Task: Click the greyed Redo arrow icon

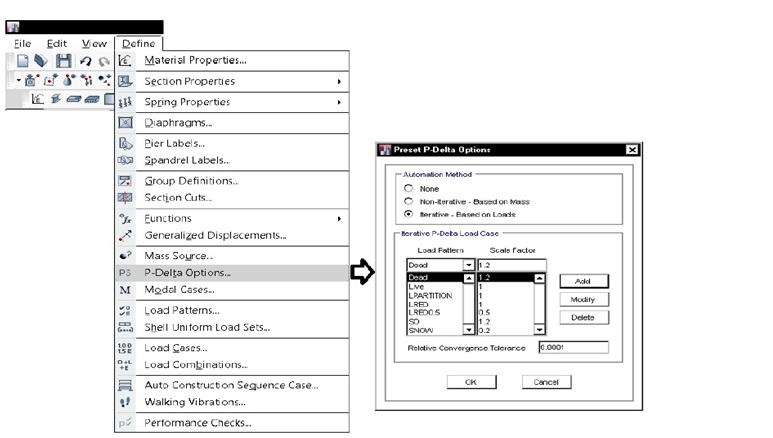Action: click(x=104, y=62)
